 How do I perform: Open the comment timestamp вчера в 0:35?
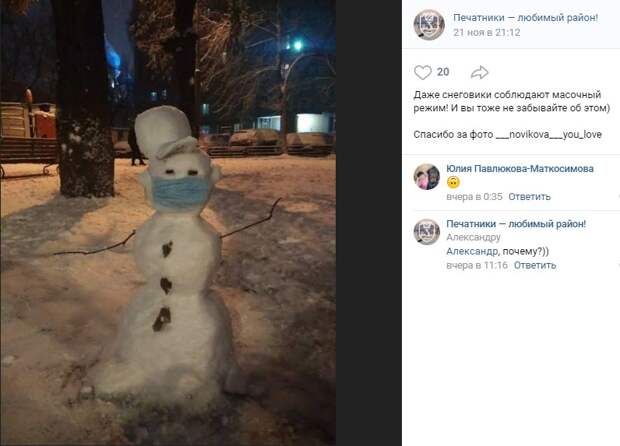coord(474,197)
